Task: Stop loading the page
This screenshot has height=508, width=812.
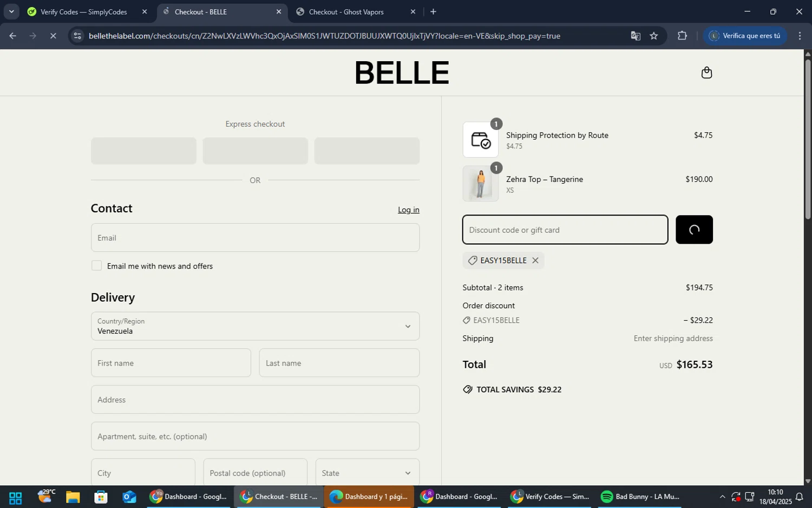Action: pyautogui.click(x=53, y=36)
